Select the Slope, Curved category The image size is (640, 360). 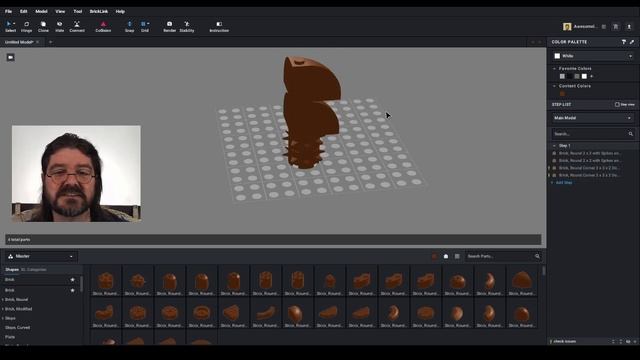(17, 328)
